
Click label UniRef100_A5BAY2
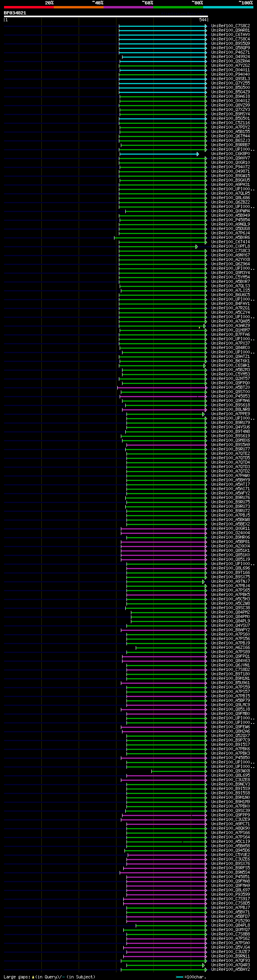pyautogui.click(x=230, y=970)
